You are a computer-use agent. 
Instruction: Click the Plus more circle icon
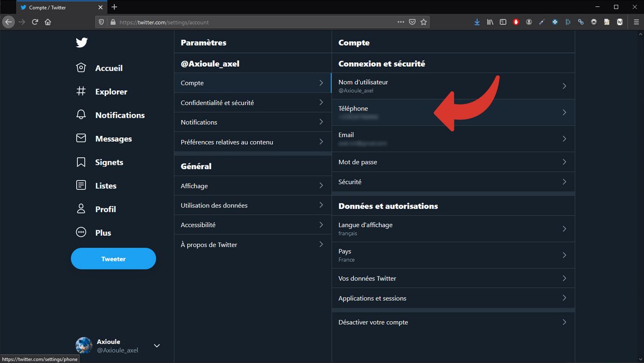[81, 233]
